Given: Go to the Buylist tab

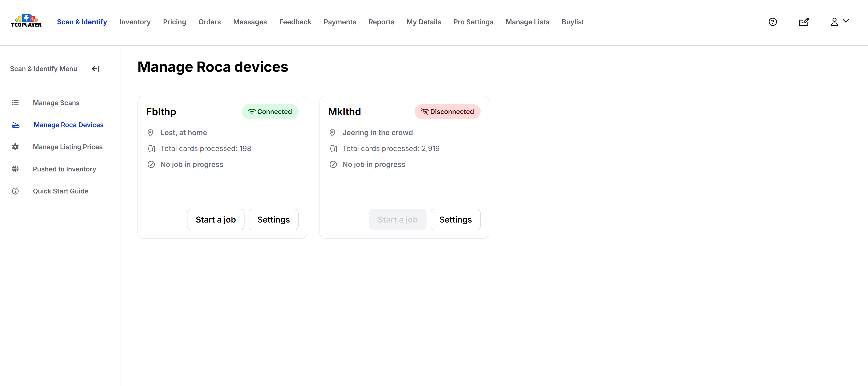Looking at the screenshot, I should (573, 22).
